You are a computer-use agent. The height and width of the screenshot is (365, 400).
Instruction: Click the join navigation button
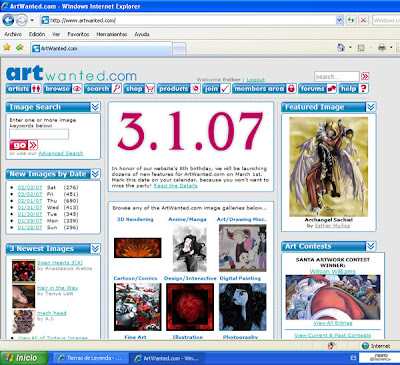pos(216,89)
